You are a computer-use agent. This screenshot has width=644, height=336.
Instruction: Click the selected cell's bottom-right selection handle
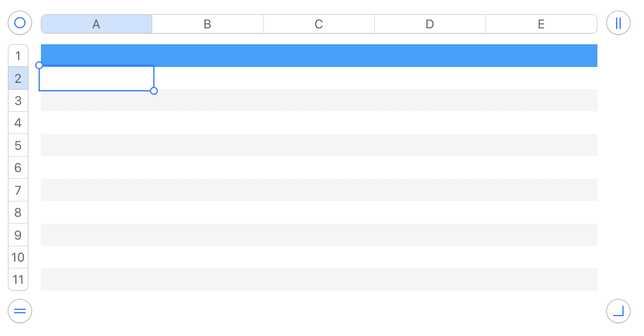[154, 91]
